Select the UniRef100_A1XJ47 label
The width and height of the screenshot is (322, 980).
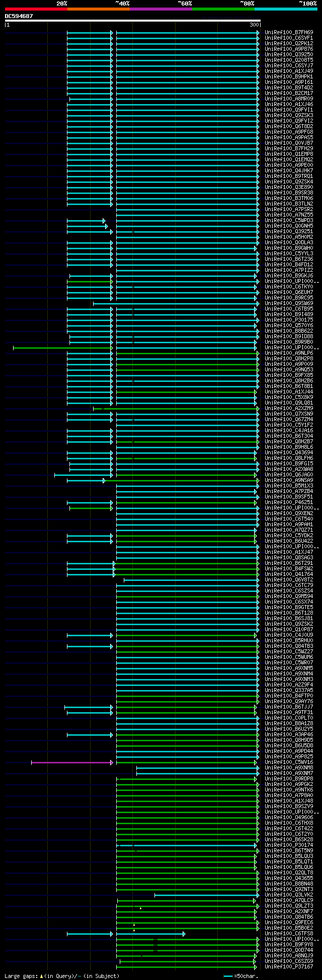point(289,552)
